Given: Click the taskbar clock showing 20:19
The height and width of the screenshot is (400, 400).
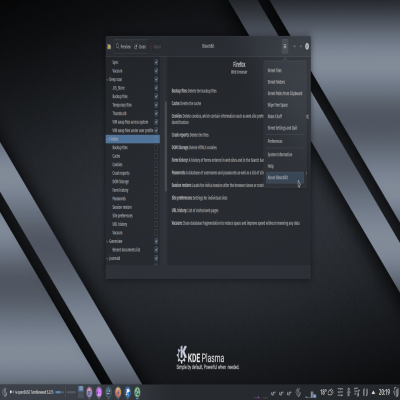Looking at the screenshot, I should coord(384,392).
